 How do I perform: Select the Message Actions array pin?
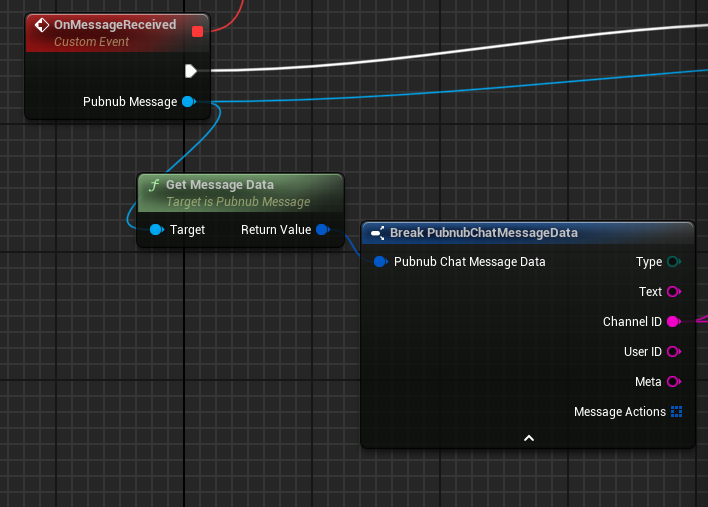click(x=676, y=412)
